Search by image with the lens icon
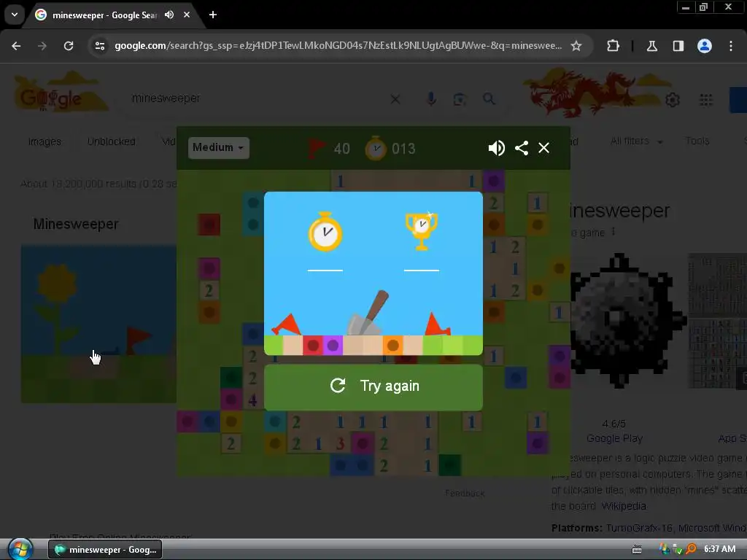Viewport: 747px width, 560px height. (x=460, y=99)
